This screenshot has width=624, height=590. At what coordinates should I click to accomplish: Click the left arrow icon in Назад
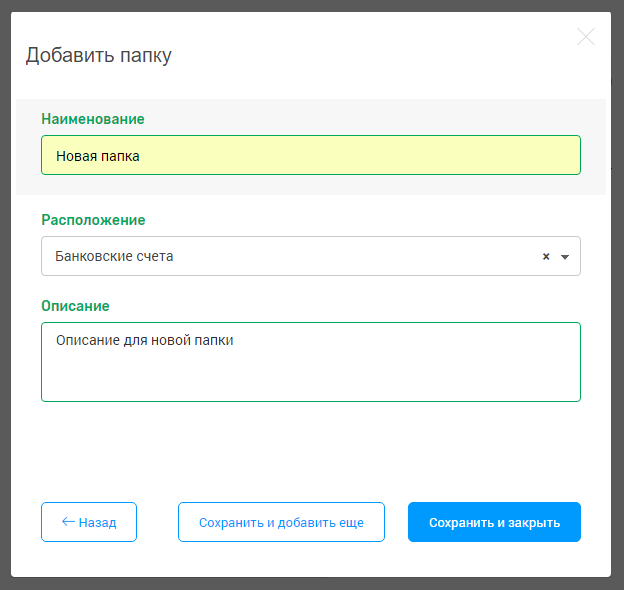tap(68, 522)
